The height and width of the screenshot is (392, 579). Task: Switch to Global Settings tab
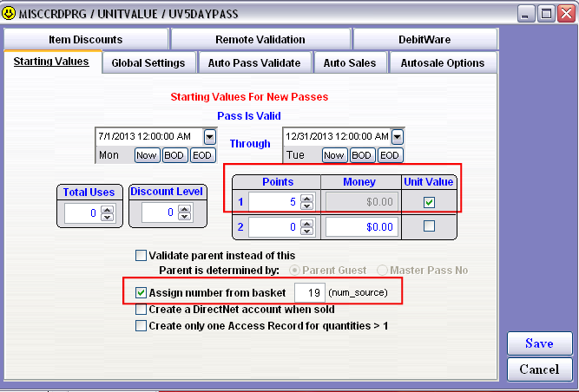[148, 63]
